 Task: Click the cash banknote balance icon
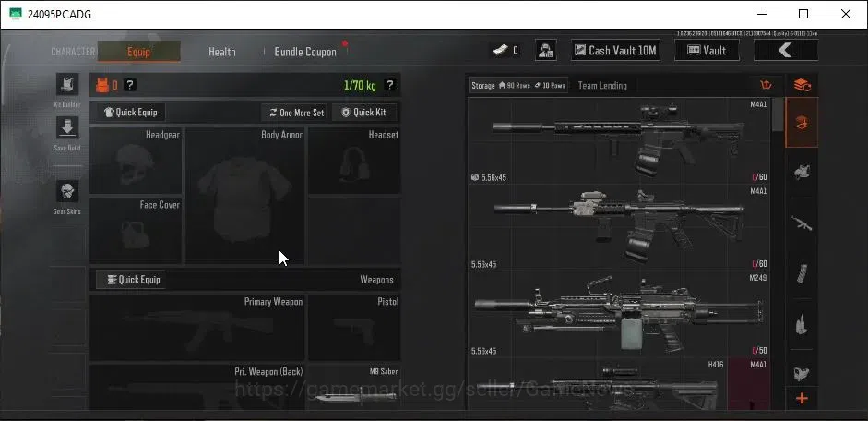pyautogui.click(x=501, y=51)
